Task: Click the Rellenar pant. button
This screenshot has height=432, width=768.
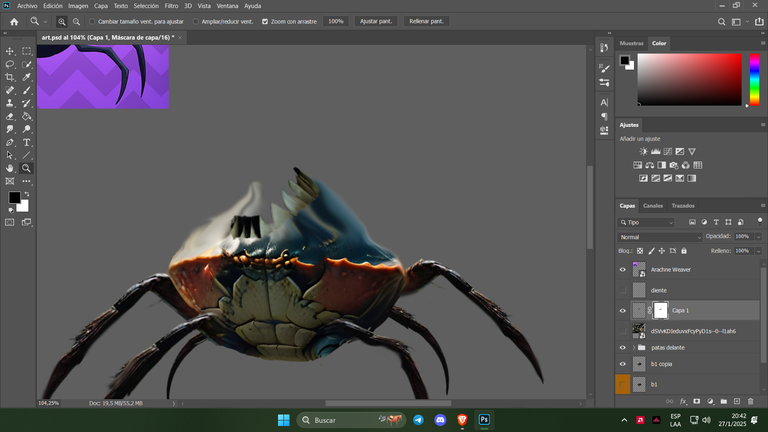Action: coord(426,22)
